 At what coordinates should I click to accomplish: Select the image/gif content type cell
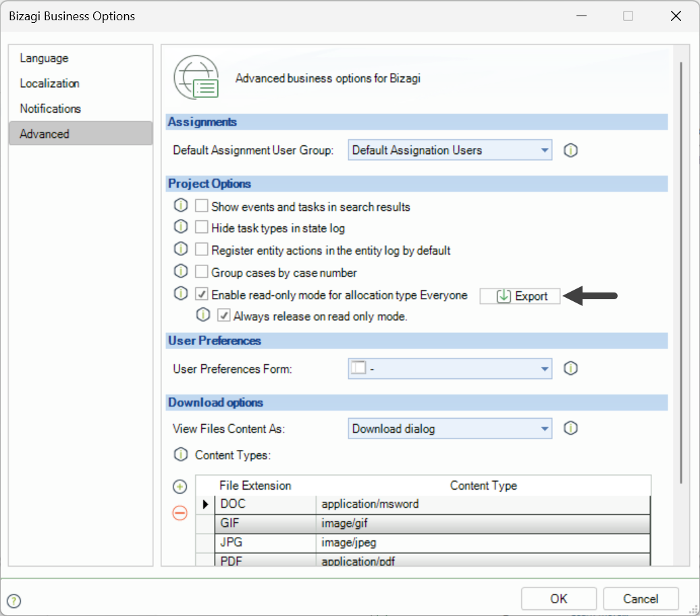tap(483, 523)
